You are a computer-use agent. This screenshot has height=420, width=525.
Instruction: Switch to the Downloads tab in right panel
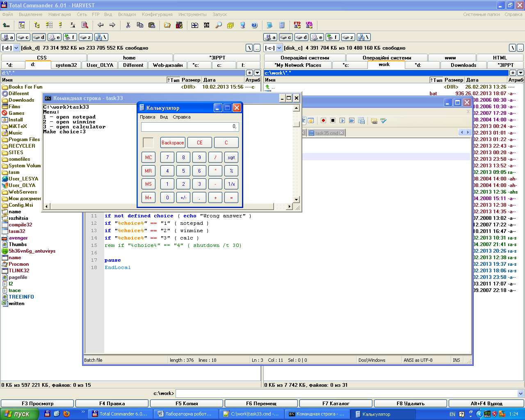pos(463,65)
